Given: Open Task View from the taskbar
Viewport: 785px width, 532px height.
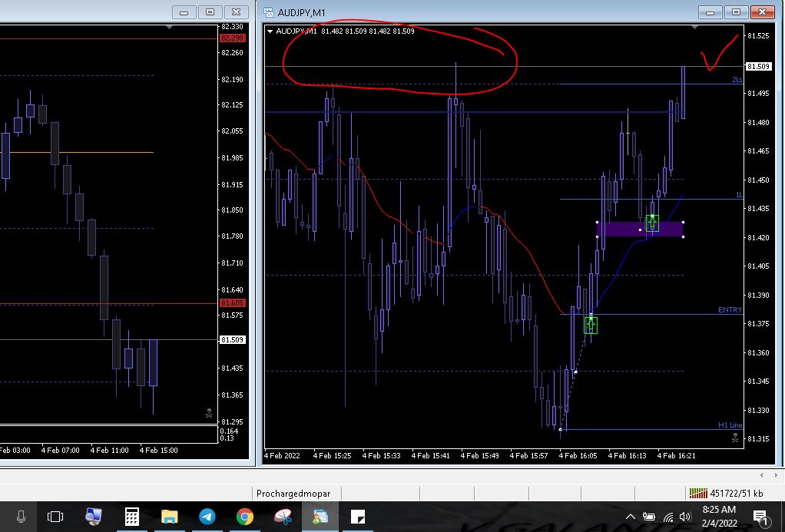Looking at the screenshot, I should pyautogui.click(x=55, y=517).
